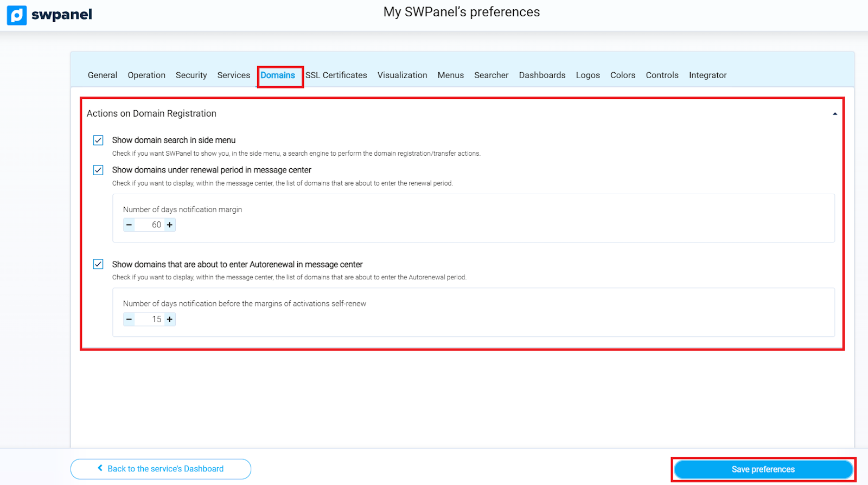Select the Colors tab
Image resolution: width=868 pixels, height=485 pixels.
click(622, 75)
